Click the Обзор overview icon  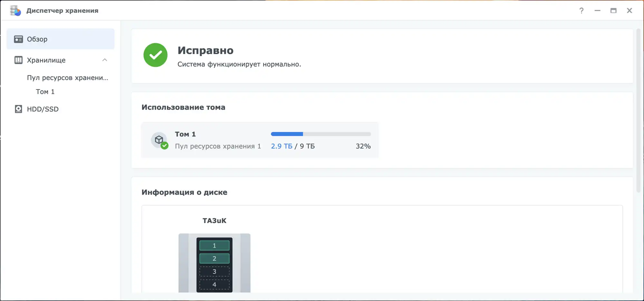(18, 39)
